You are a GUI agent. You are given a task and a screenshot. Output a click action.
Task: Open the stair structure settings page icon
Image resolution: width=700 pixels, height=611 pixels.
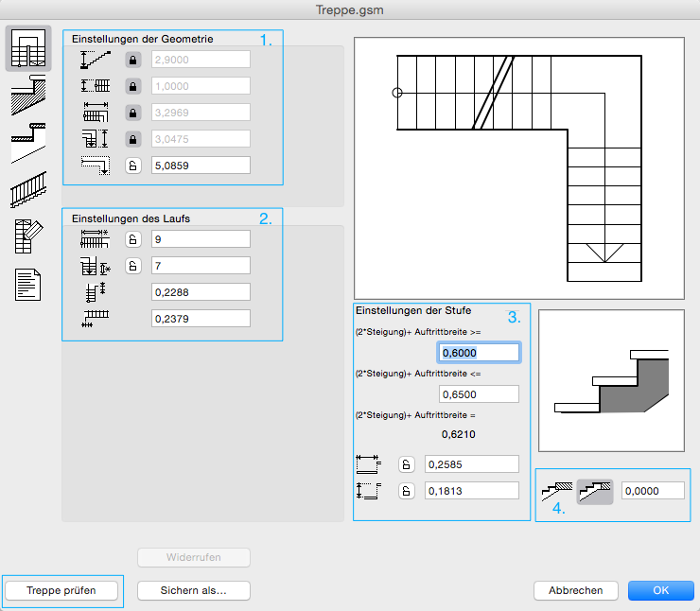tap(28, 96)
